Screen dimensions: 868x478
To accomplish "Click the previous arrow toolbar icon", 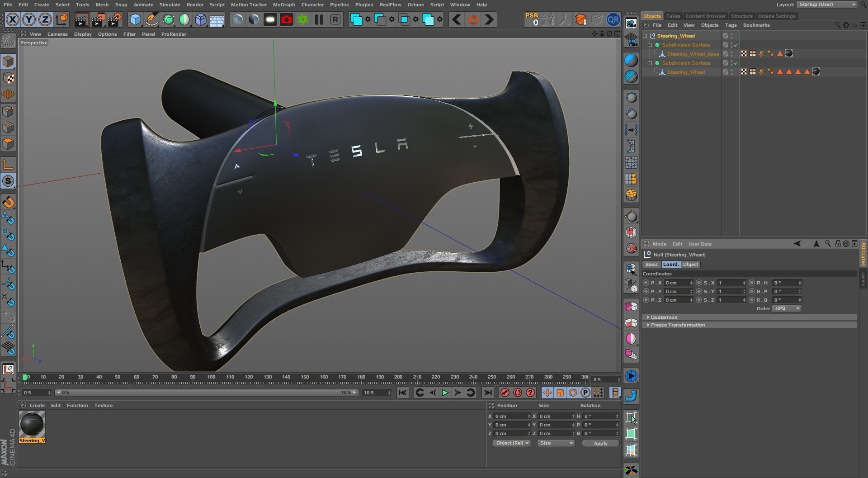I will [x=457, y=19].
